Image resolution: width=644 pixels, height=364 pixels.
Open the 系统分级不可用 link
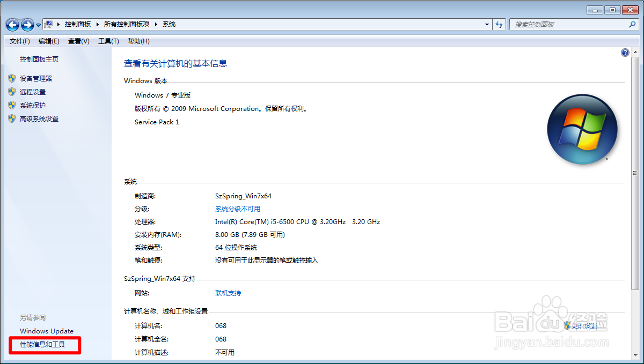point(238,209)
